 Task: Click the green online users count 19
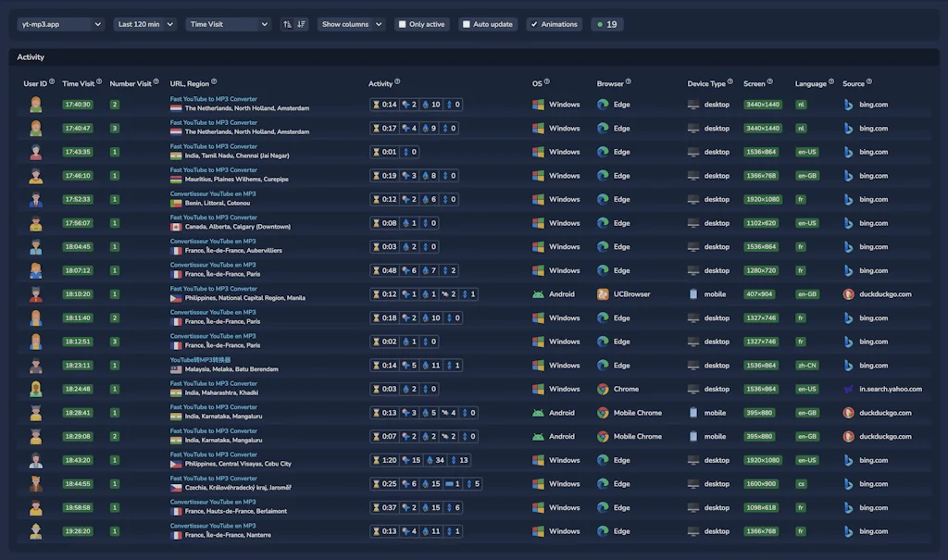click(x=607, y=24)
